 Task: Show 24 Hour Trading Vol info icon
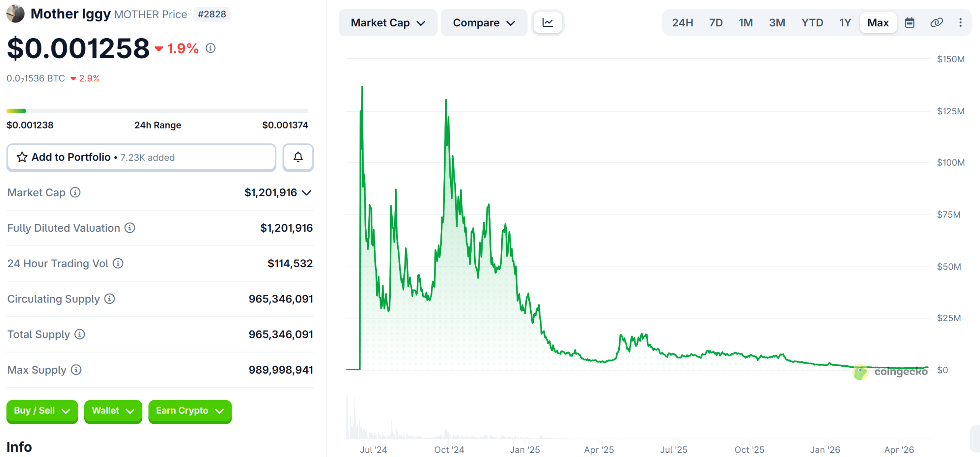point(118,263)
